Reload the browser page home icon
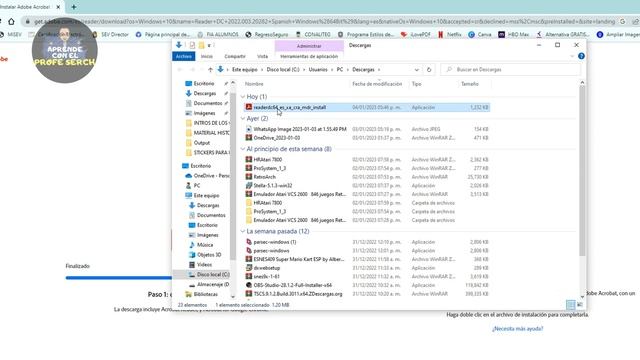The width and height of the screenshot is (640, 360). [x=11, y=22]
